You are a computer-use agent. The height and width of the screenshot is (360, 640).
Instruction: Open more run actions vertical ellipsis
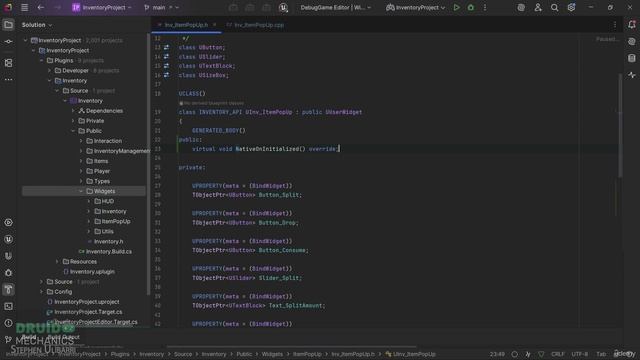[485, 7]
